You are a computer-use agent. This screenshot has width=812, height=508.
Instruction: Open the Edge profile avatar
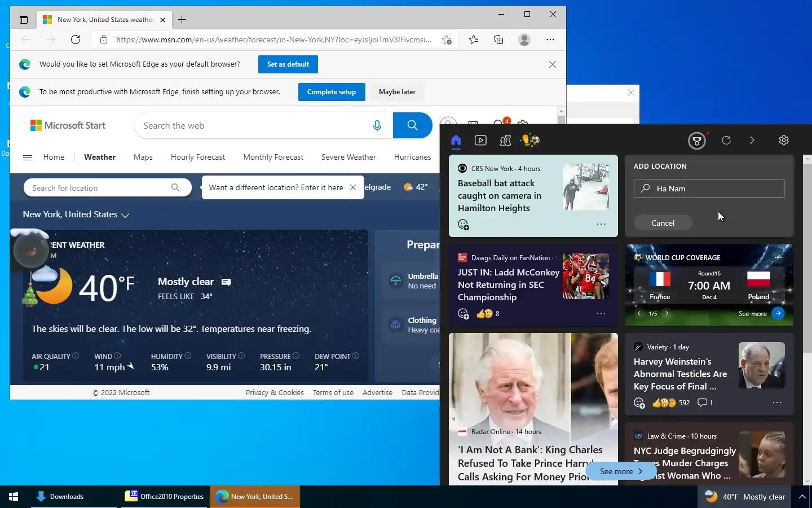pyautogui.click(x=524, y=40)
